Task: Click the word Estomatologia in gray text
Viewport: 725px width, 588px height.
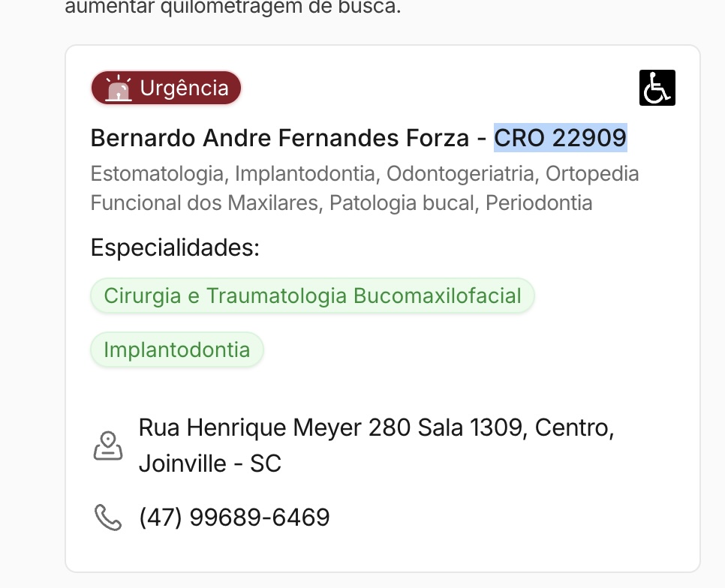Action: (x=158, y=174)
